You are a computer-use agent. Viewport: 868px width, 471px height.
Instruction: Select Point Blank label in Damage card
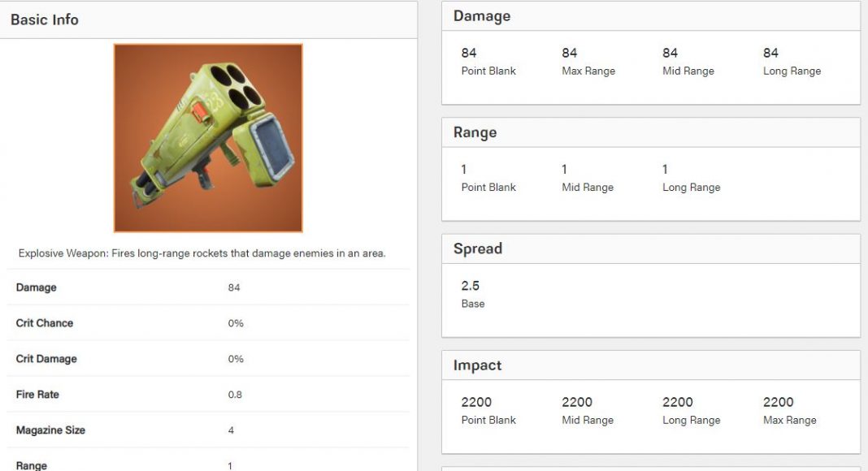click(x=488, y=71)
